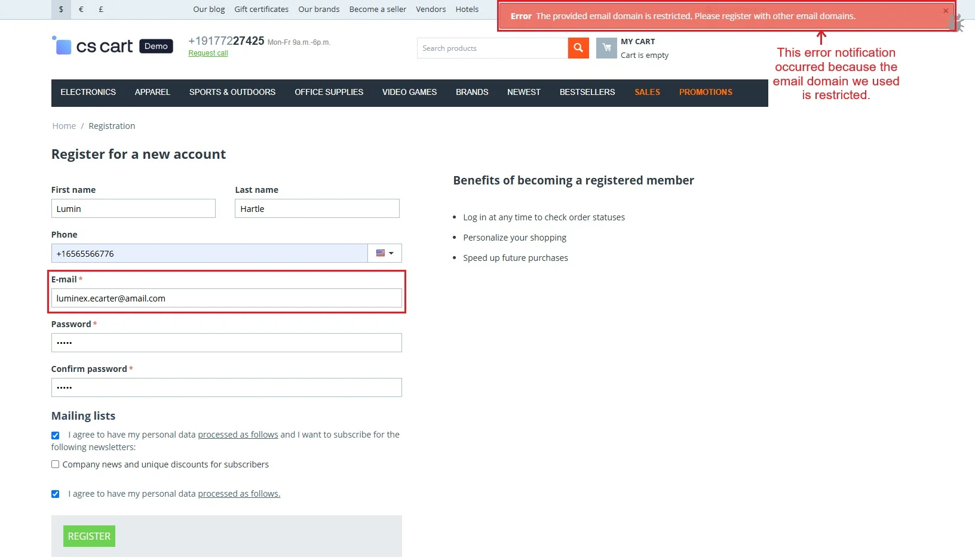Open the phone country flag dropdown

tap(385, 253)
